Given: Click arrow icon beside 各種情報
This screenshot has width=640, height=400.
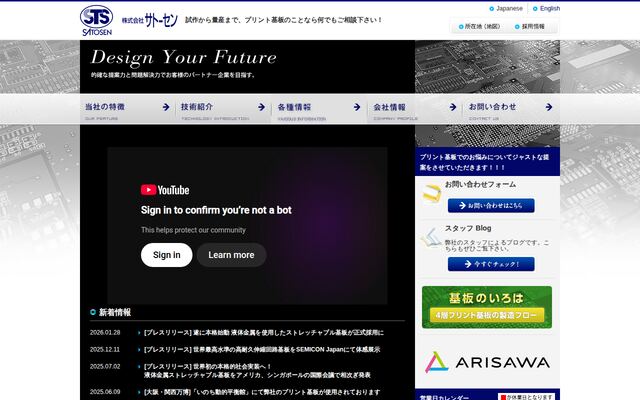Looking at the screenshot, I should click(357, 107).
